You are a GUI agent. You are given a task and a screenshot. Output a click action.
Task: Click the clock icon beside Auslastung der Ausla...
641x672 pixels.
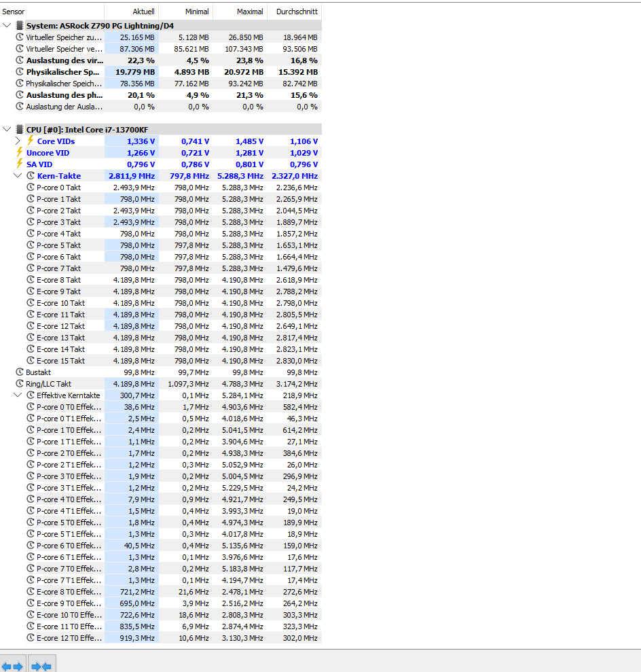point(19,106)
